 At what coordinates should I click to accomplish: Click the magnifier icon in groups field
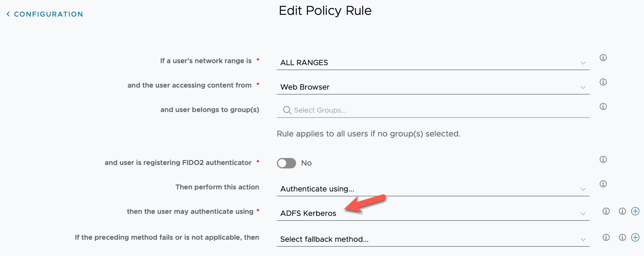(x=287, y=110)
